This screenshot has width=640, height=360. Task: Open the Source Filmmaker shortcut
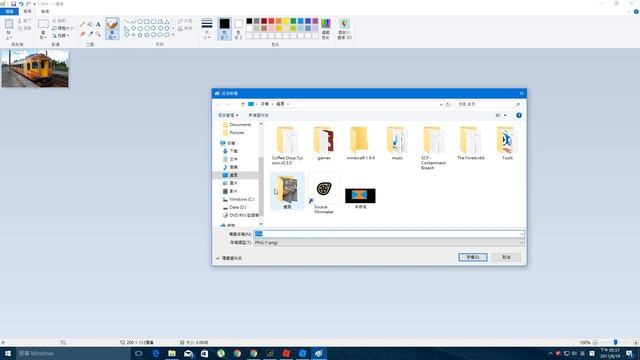(x=324, y=193)
